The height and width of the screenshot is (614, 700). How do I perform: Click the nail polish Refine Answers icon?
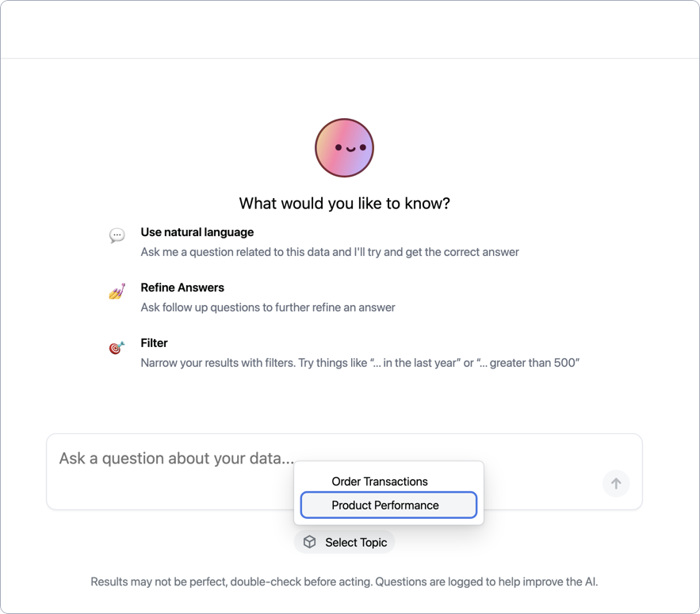(117, 291)
